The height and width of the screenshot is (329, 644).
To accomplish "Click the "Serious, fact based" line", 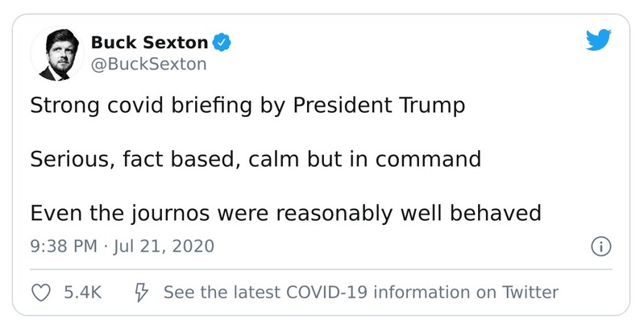I will point(255,159).
